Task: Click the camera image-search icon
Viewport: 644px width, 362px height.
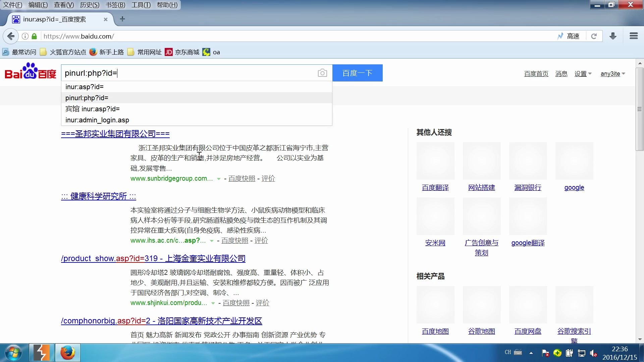Action: click(x=322, y=73)
